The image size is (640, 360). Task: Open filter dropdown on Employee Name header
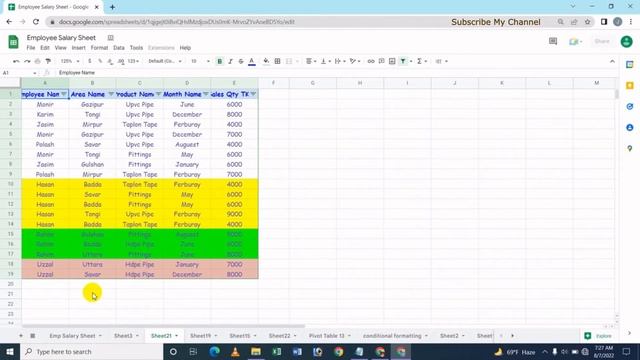pos(64,94)
